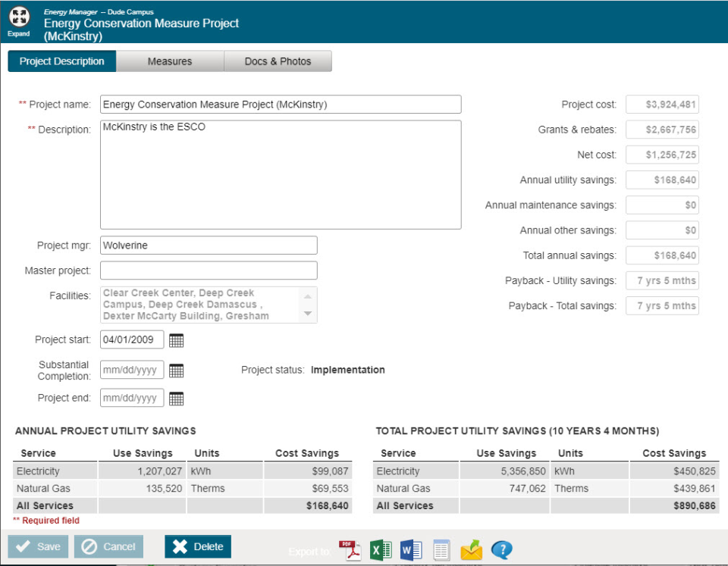Delete this project
Screen dimensions: 728x566
pos(197,546)
